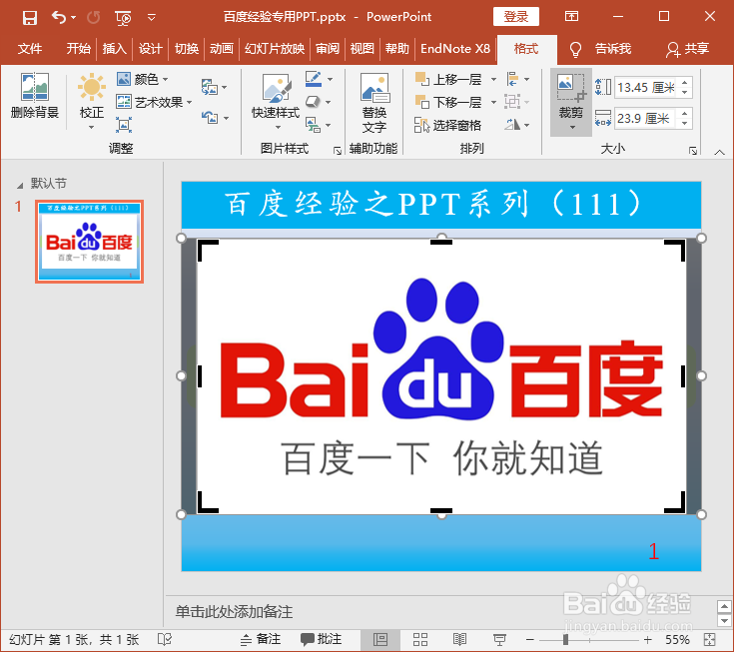Switch to Slide Sorter view icon
734x652 pixels.
click(x=420, y=639)
